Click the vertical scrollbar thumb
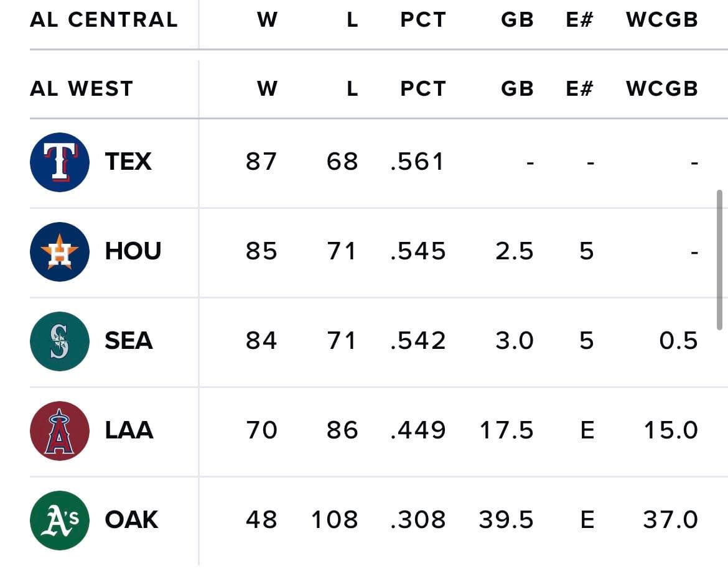This screenshot has height=574, width=728. point(719,260)
